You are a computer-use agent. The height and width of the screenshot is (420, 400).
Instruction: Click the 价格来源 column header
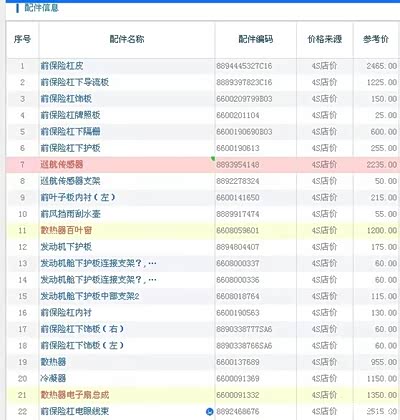point(325,39)
